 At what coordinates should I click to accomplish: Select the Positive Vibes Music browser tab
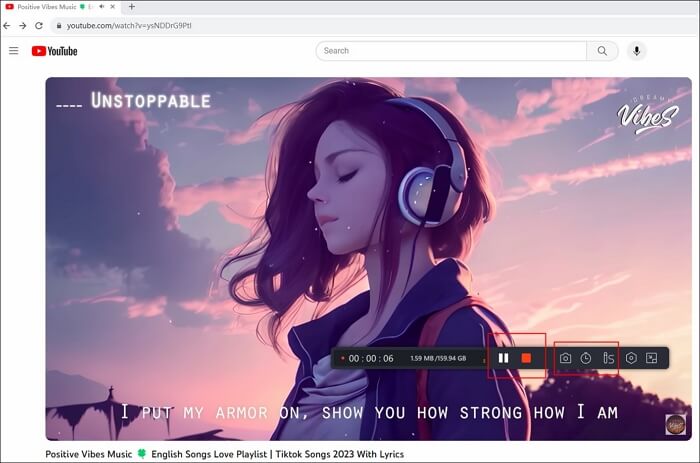(47, 7)
